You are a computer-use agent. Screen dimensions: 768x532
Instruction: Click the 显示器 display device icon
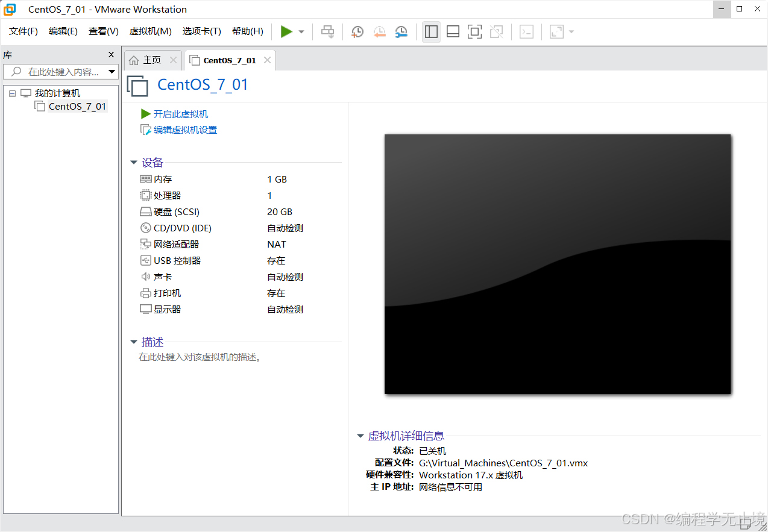tap(145, 309)
